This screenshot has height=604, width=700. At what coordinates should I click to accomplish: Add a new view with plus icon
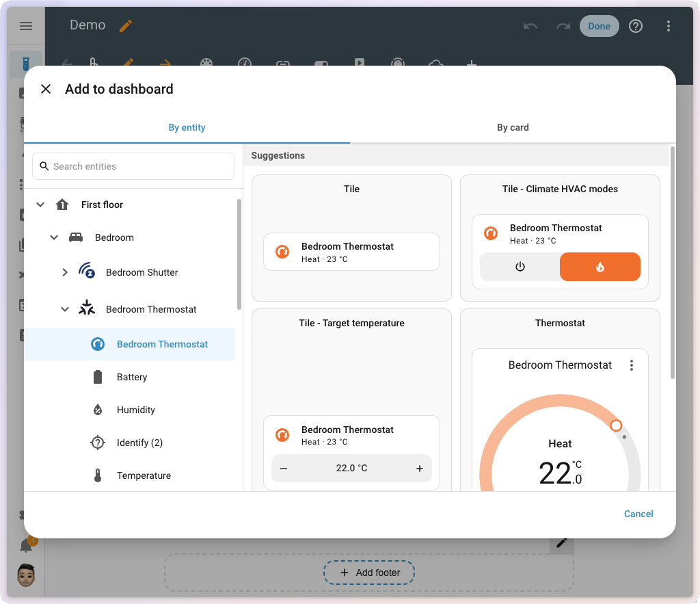pos(472,64)
